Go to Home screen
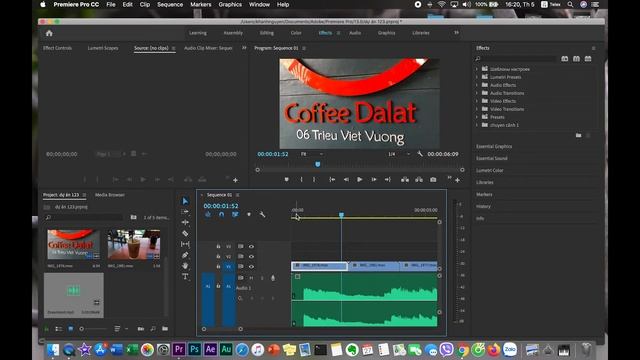640x360 pixels. click(49, 33)
